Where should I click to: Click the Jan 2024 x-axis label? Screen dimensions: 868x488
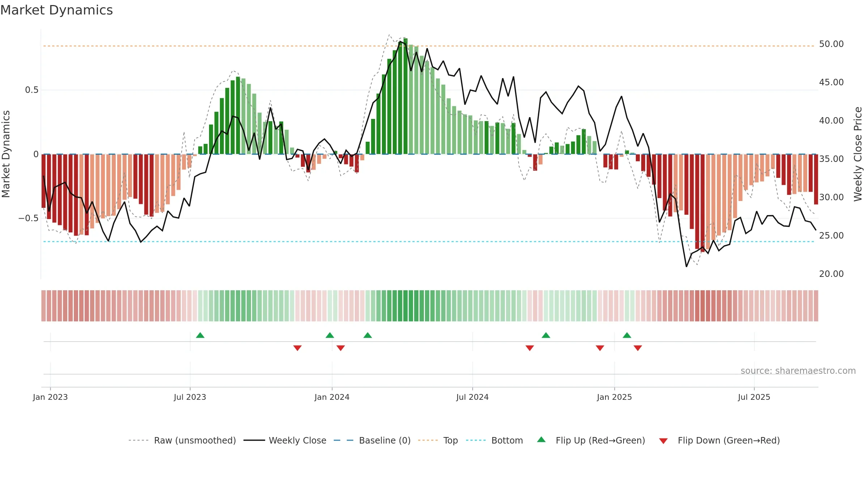click(x=332, y=397)
